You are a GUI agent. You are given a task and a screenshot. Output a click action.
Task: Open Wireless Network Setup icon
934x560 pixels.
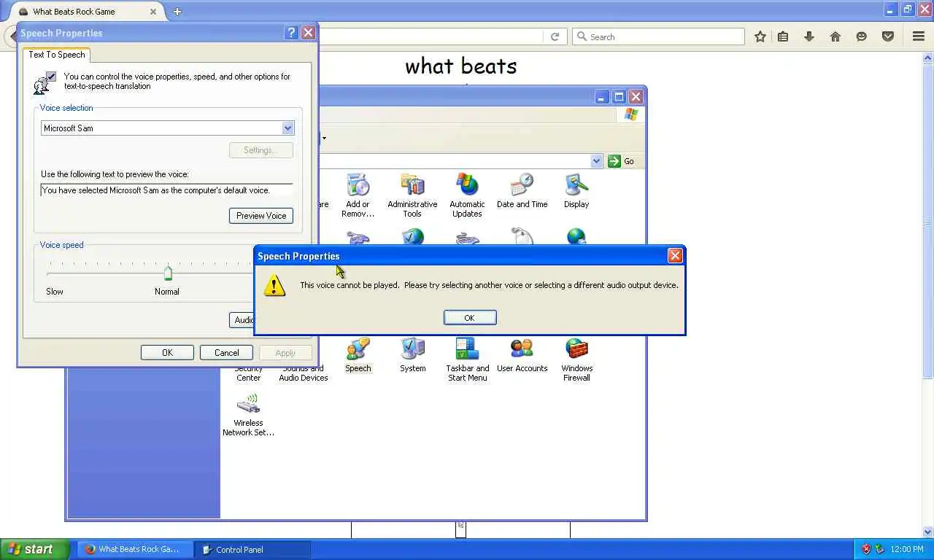(248, 414)
